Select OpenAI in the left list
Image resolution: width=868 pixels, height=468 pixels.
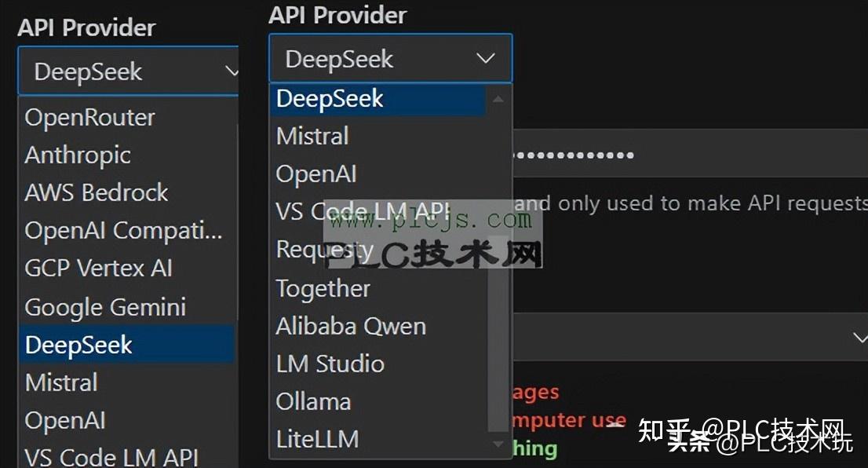(x=127, y=420)
